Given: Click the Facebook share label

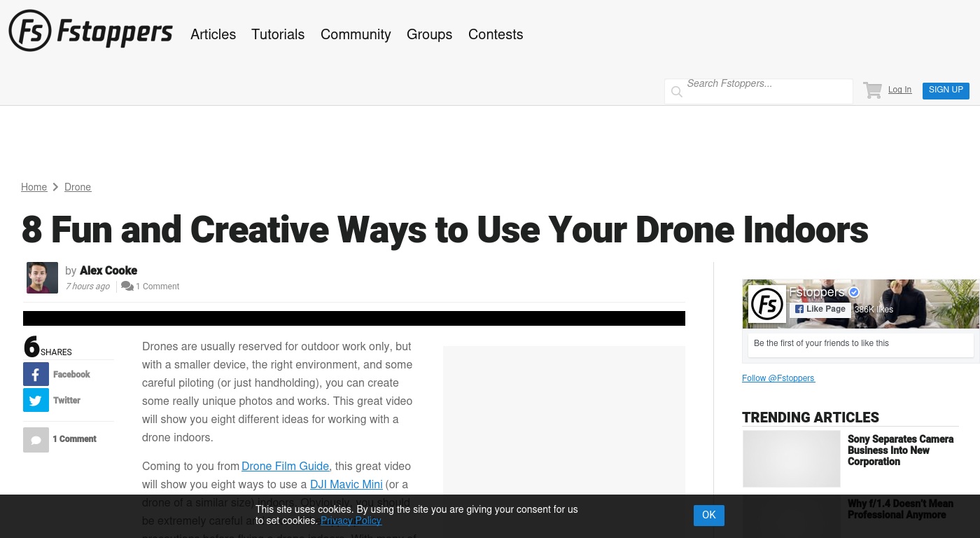Looking at the screenshot, I should tap(71, 375).
